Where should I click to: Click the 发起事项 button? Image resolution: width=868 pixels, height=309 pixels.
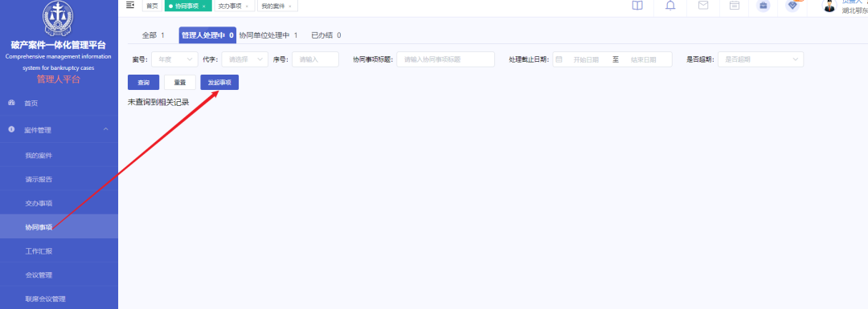point(219,82)
